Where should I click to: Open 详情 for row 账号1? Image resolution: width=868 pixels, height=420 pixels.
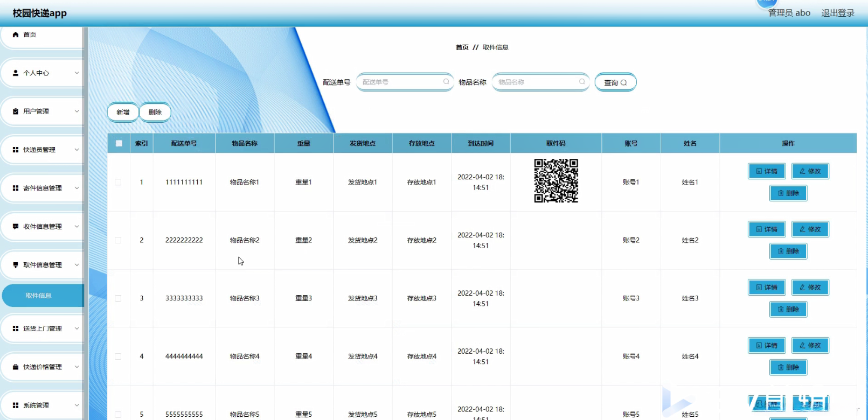(x=767, y=171)
